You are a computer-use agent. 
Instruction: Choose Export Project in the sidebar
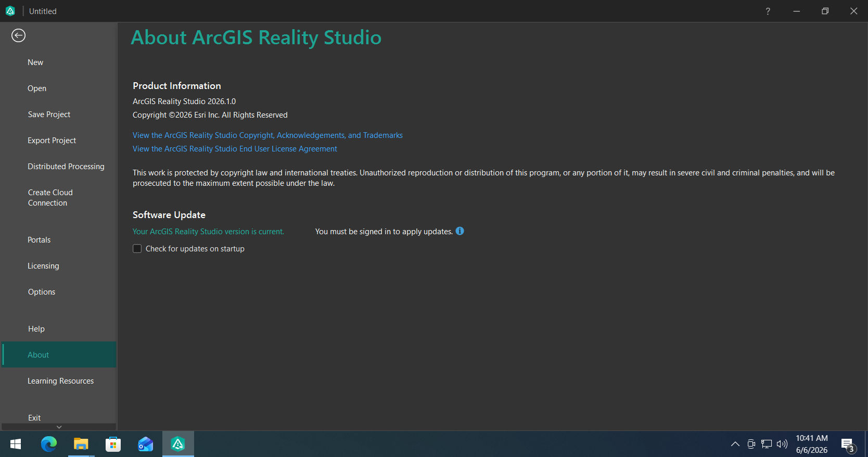[52, 141]
